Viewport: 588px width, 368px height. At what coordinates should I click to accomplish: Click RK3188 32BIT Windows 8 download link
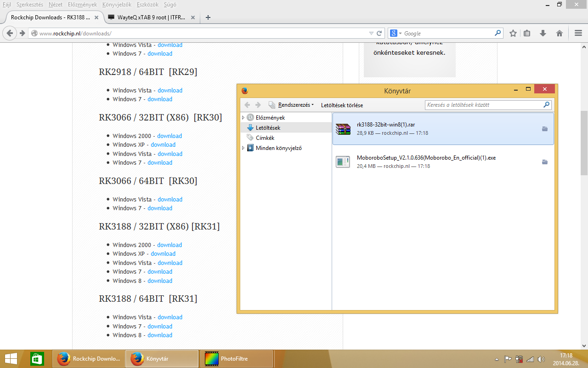coord(160,281)
